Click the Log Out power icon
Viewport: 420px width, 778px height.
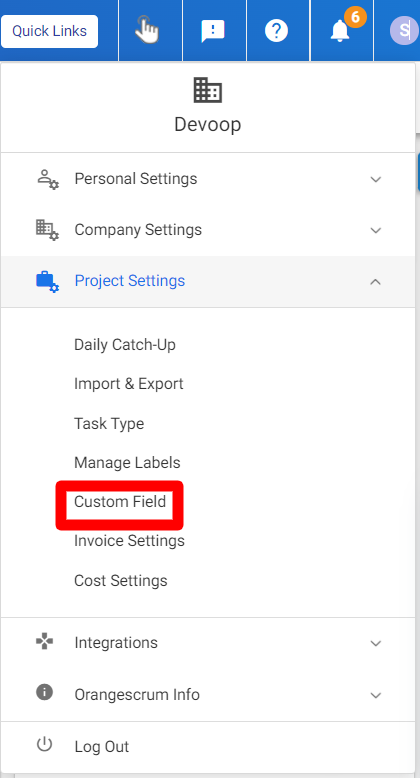click(x=45, y=744)
